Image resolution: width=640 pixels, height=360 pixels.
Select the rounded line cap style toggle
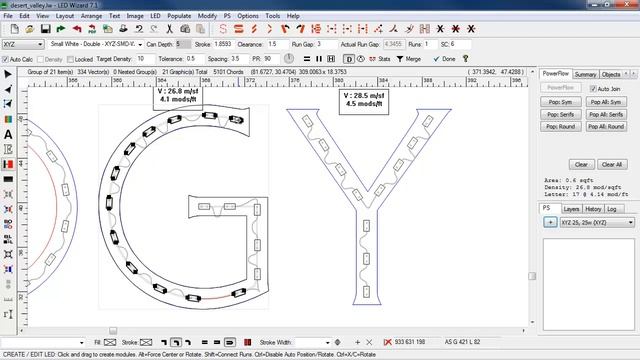click(x=230, y=342)
